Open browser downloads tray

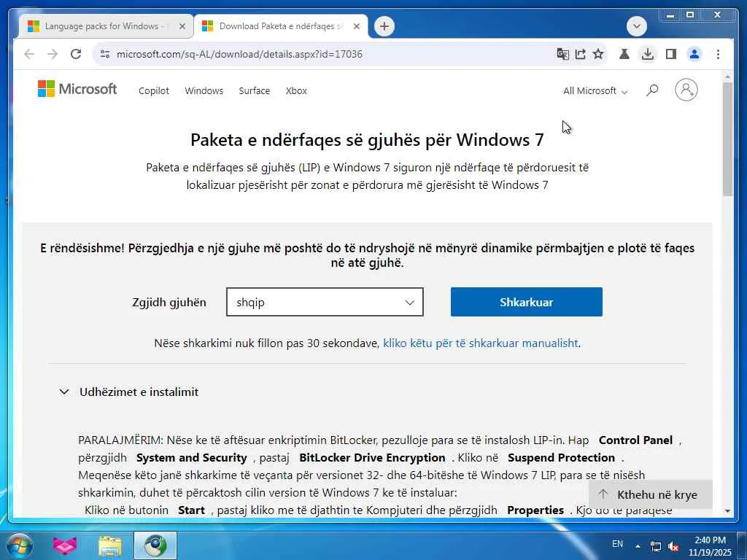[648, 54]
